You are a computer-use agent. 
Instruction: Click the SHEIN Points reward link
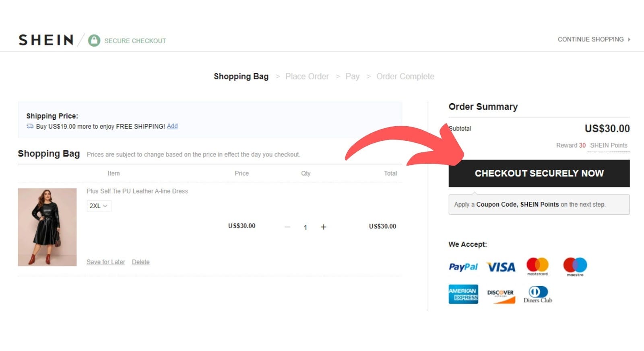tap(609, 146)
